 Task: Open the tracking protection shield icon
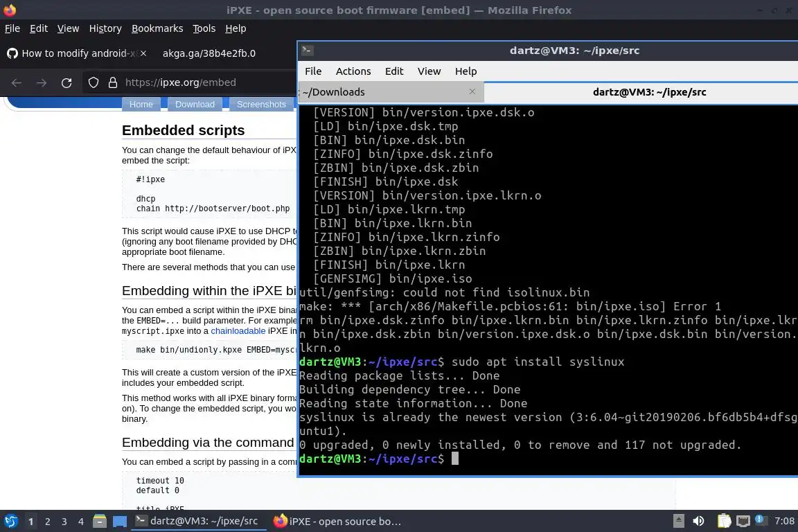tap(94, 82)
